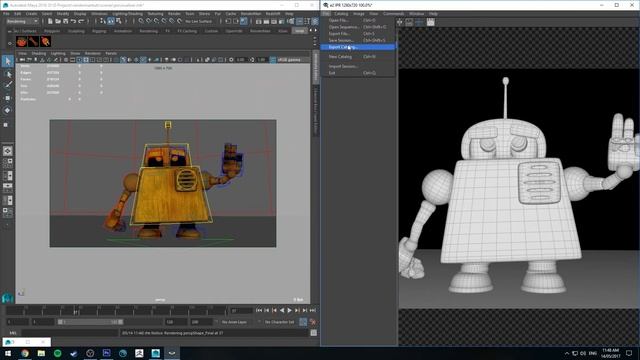Open the No Anim Layer dropdown
This screenshot has width=640, height=360.
click(x=235, y=322)
